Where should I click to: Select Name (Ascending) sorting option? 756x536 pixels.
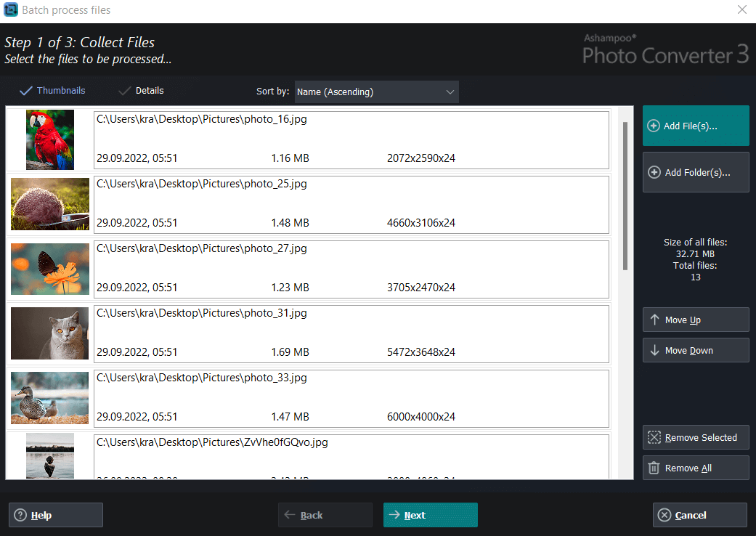click(334, 92)
